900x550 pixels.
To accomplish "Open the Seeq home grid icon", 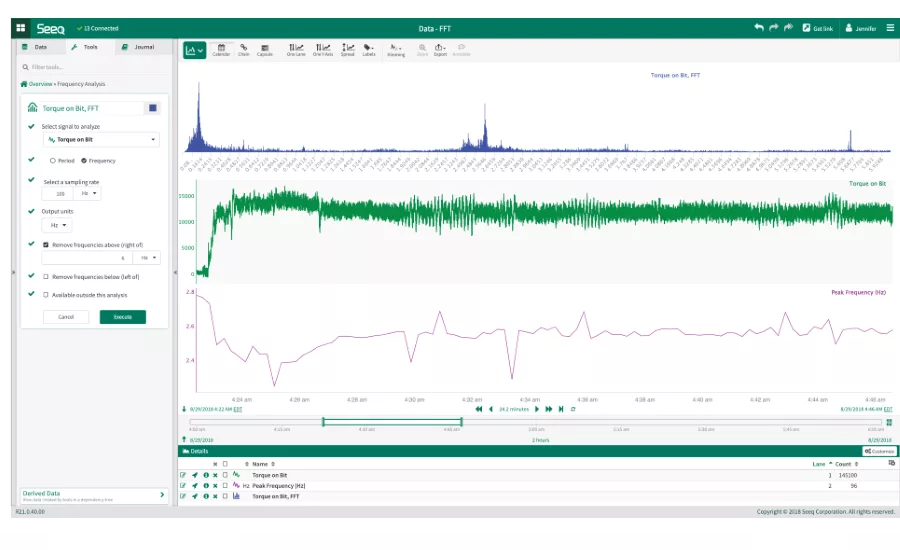I will [21, 28].
